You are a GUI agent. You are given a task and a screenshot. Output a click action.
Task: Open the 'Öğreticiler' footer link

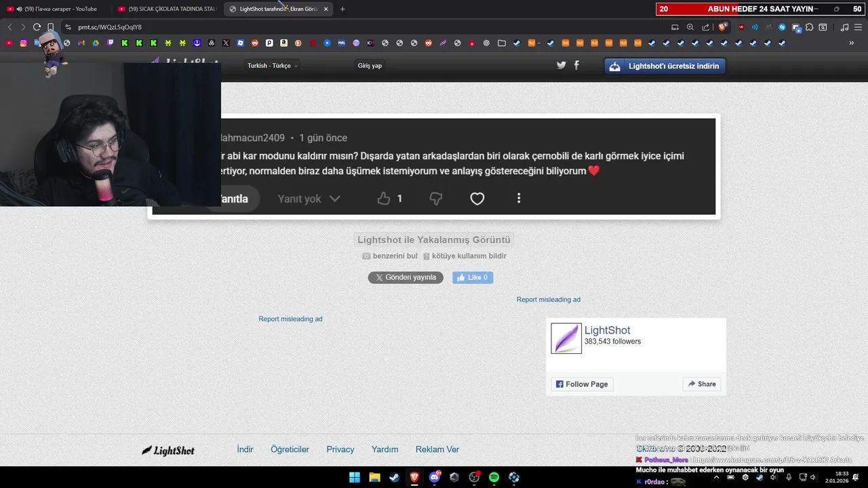tap(290, 449)
